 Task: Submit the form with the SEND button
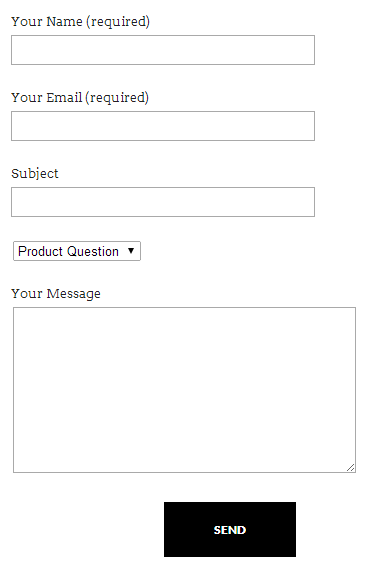coord(230,529)
